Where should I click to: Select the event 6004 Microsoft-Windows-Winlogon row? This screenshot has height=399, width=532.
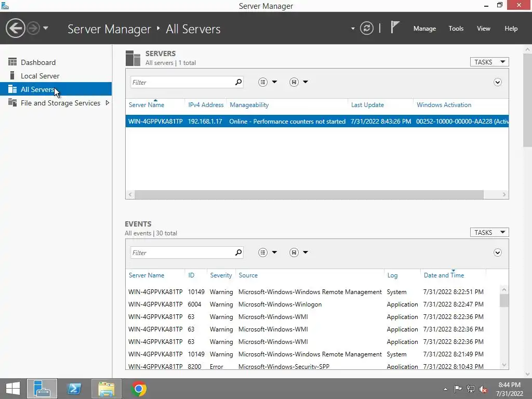point(312,304)
